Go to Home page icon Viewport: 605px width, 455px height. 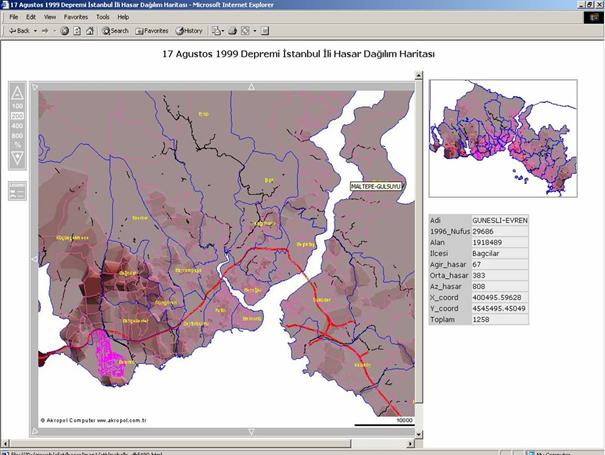[91, 31]
